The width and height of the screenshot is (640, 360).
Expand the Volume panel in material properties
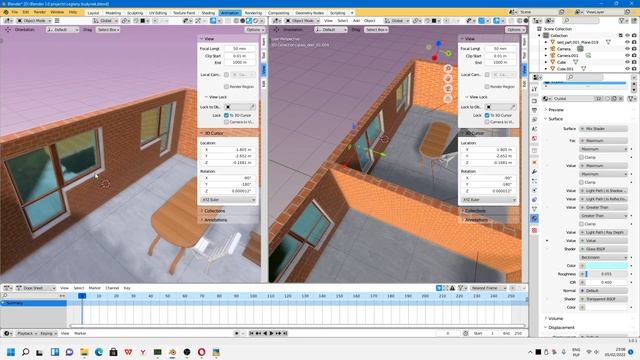pyautogui.click(x=556, y=318)
